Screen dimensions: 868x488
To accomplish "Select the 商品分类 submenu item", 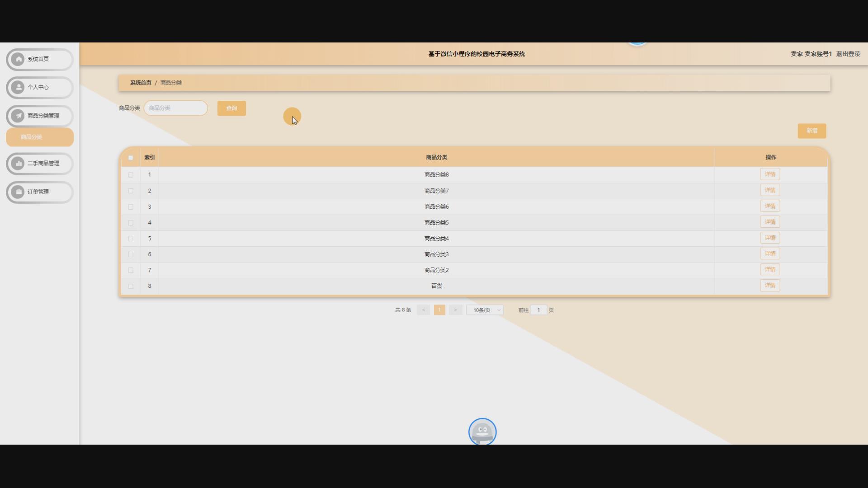I will tap(40, 137).
